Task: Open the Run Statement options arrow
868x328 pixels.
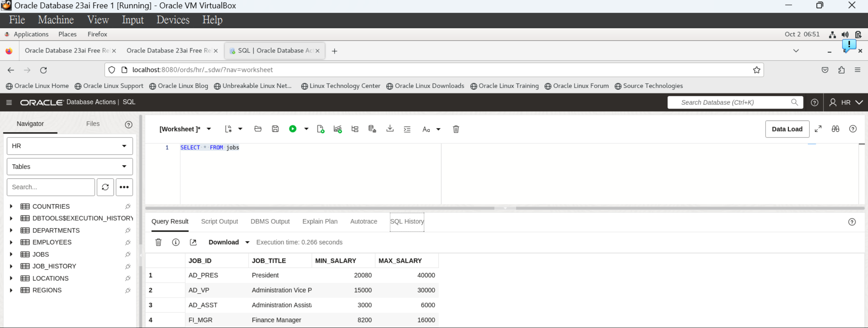Action: click(x=306, y=129)
